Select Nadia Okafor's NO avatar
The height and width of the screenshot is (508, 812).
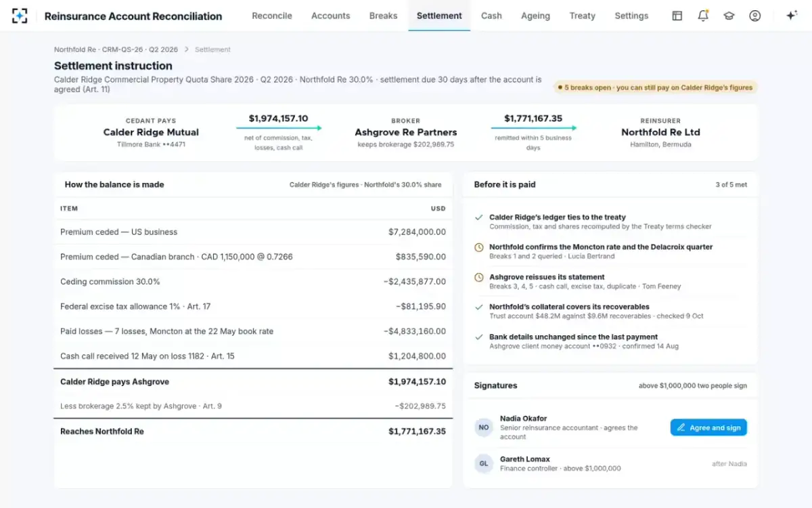[x=484, y=427]
